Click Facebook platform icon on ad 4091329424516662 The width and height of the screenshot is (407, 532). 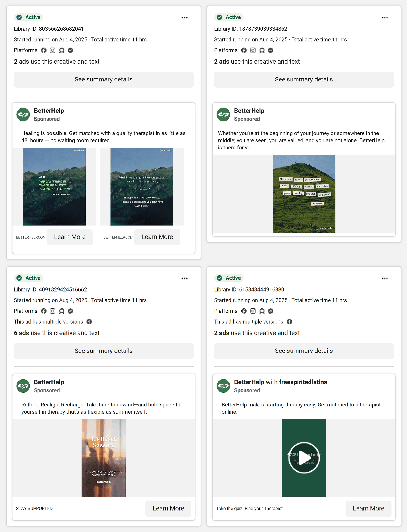44,311
